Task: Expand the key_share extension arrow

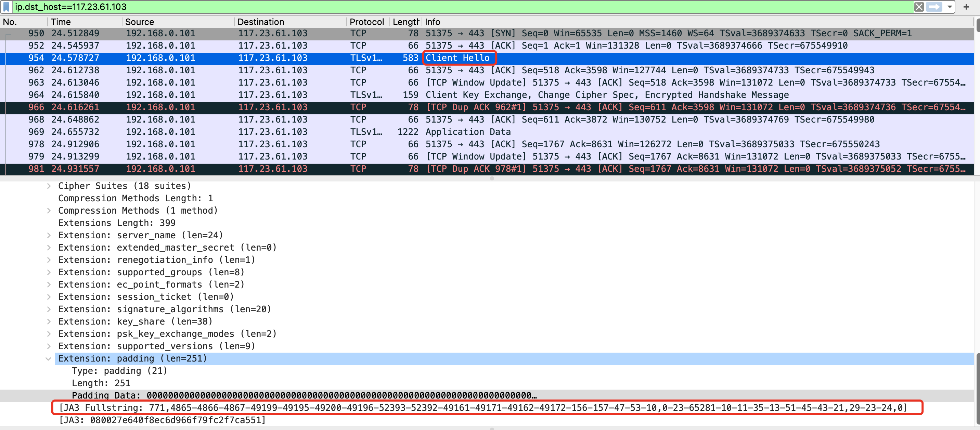Action: tap(49, 321)
